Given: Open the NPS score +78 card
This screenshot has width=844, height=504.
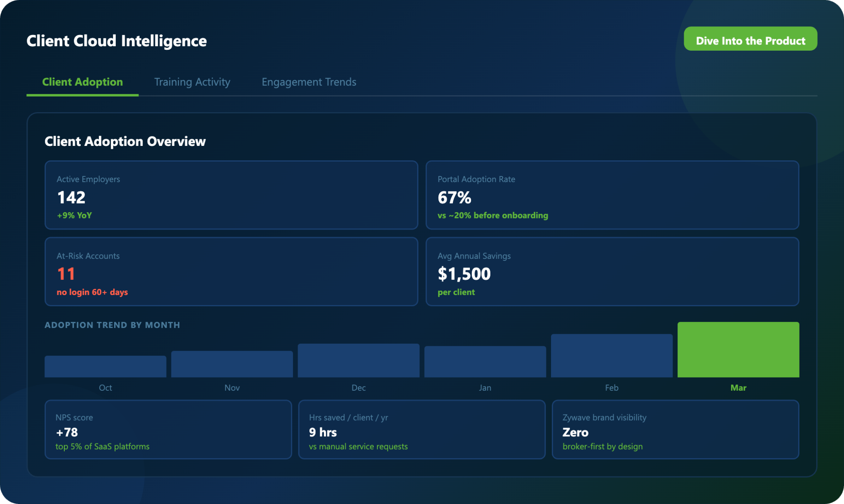Looking at the screenshot, I should pyautogui.click(x=168, y=429).
